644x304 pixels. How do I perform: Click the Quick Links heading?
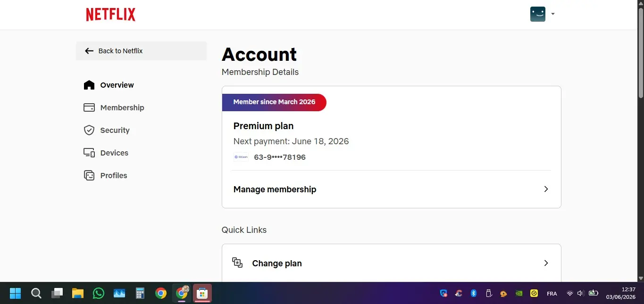(x=244, y=230)
